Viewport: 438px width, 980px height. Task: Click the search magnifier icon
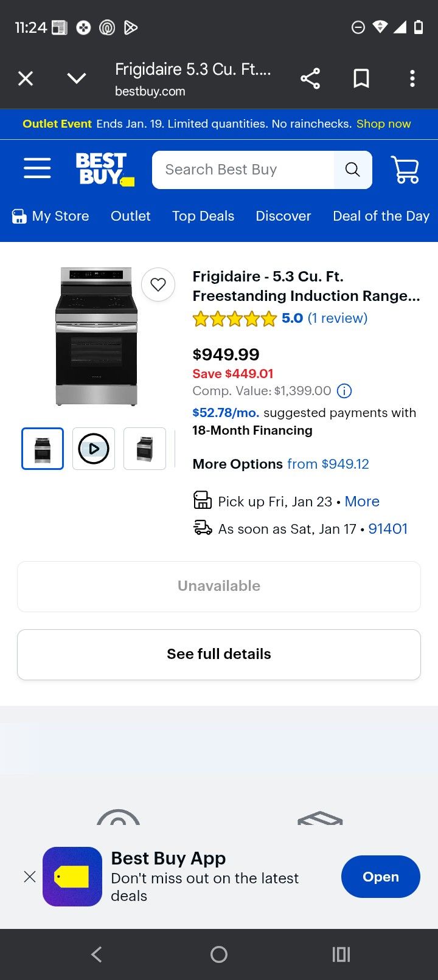[352, 170]
